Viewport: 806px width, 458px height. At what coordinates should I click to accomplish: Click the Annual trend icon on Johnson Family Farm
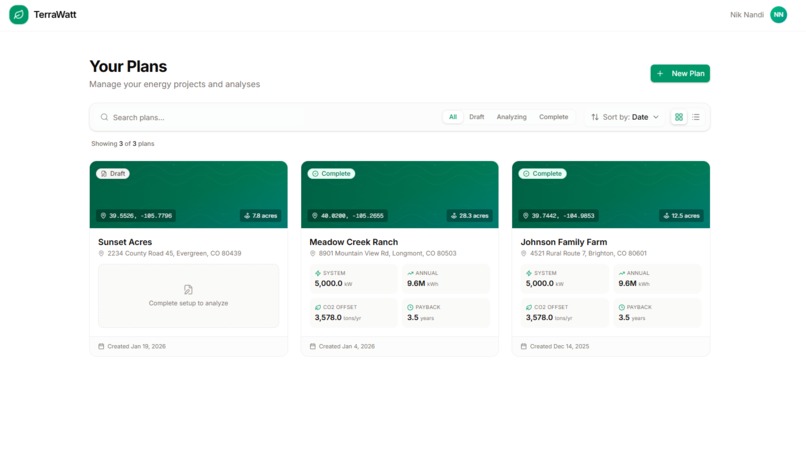pyautogui.click(x=621, y=273)
